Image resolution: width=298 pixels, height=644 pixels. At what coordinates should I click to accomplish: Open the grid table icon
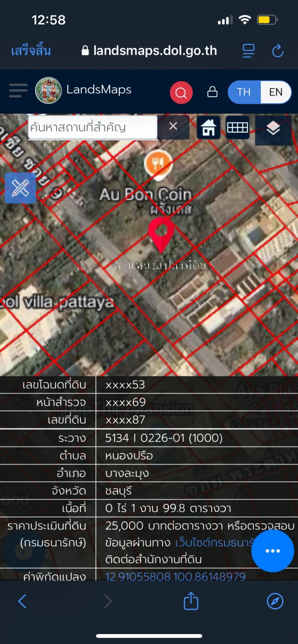pyautogui.click(x=237, y=128)
